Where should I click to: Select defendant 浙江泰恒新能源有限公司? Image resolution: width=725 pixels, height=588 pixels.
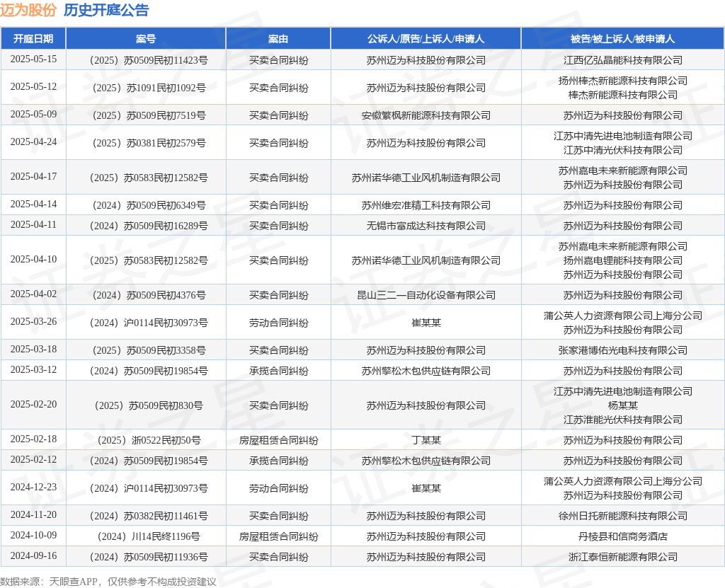[x=622, y=558]
